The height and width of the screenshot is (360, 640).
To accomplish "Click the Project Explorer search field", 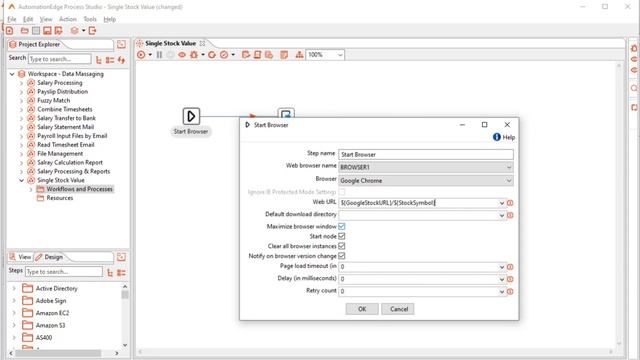I will click(x=60, y=59).
